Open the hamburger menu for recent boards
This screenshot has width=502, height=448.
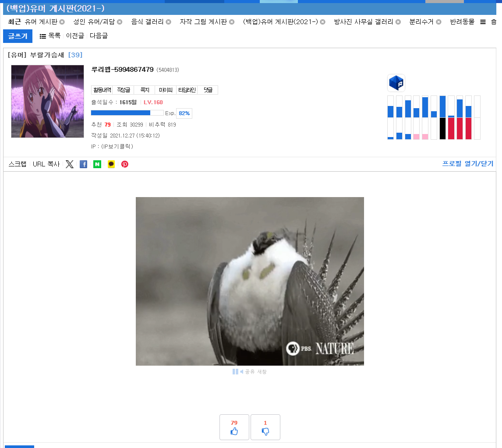[483, 22]
